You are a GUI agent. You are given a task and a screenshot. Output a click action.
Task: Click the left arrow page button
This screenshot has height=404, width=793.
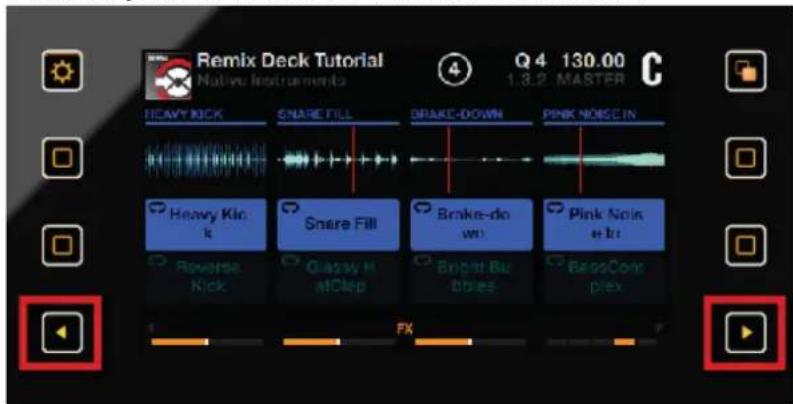click(62, 332)
